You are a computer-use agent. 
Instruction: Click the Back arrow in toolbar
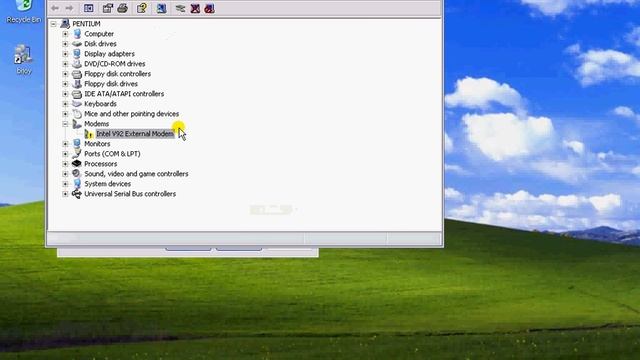[x=55, y=8]
